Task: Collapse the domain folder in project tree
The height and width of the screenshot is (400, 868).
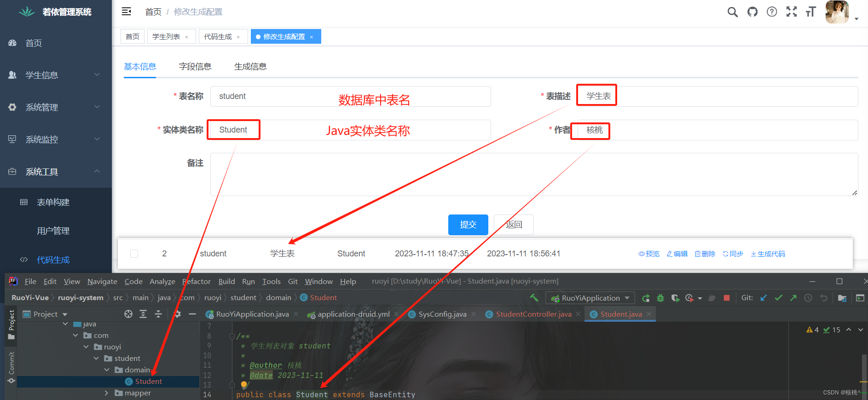Action: [x=106, y=370]
